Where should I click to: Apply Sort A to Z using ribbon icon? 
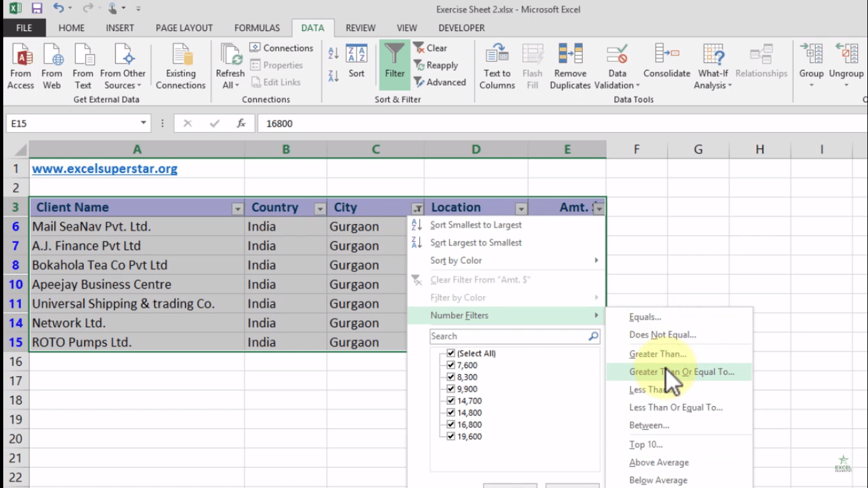click(x=333, y=53)
